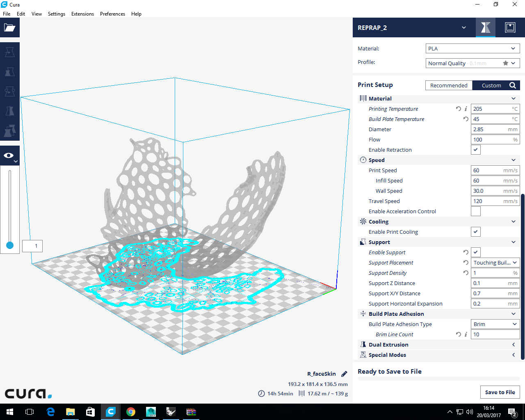
Task: Show info for Printing Temperature
Action: (466, 109)
